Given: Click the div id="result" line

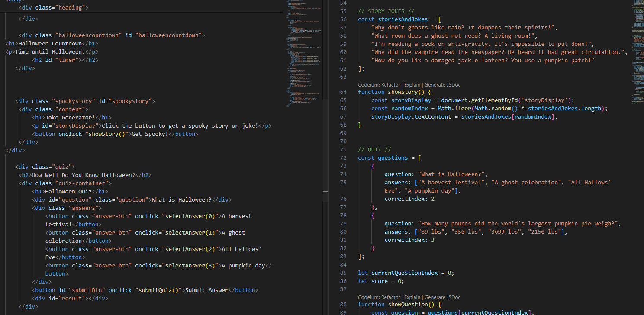Looking at the screenshot, I should point(70,299).
